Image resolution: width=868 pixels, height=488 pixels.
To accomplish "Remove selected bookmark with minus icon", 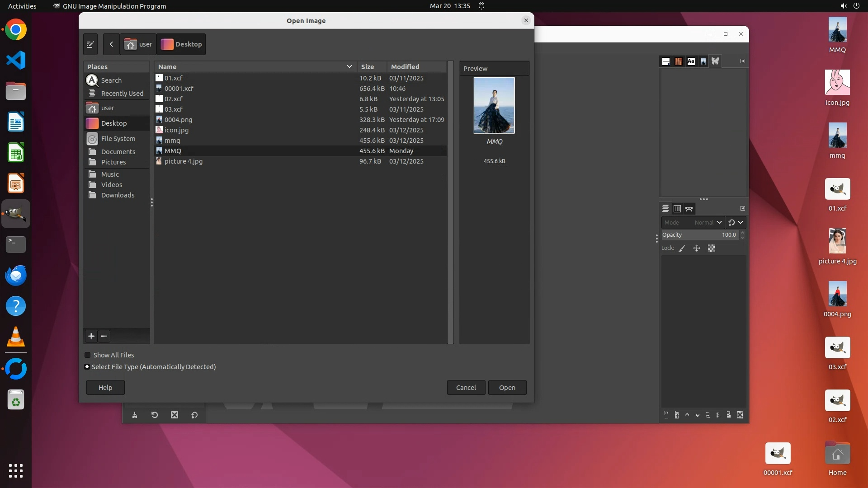I will coord(104,336).
